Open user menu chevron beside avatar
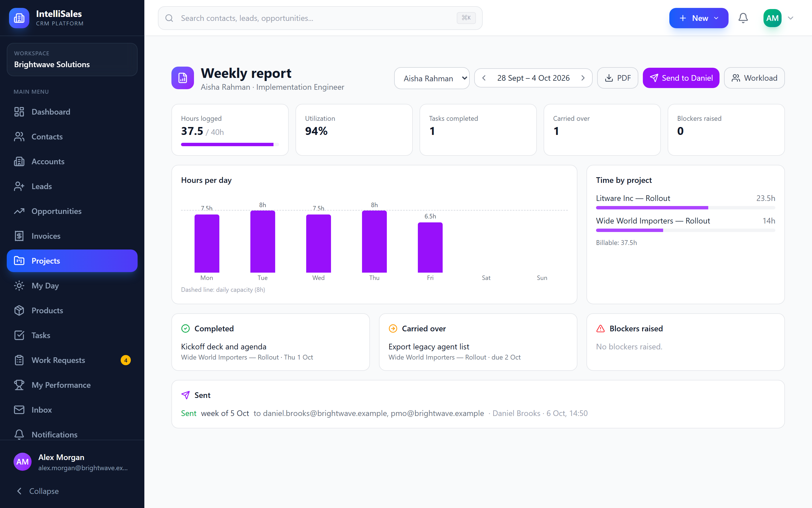 [791, 18]
